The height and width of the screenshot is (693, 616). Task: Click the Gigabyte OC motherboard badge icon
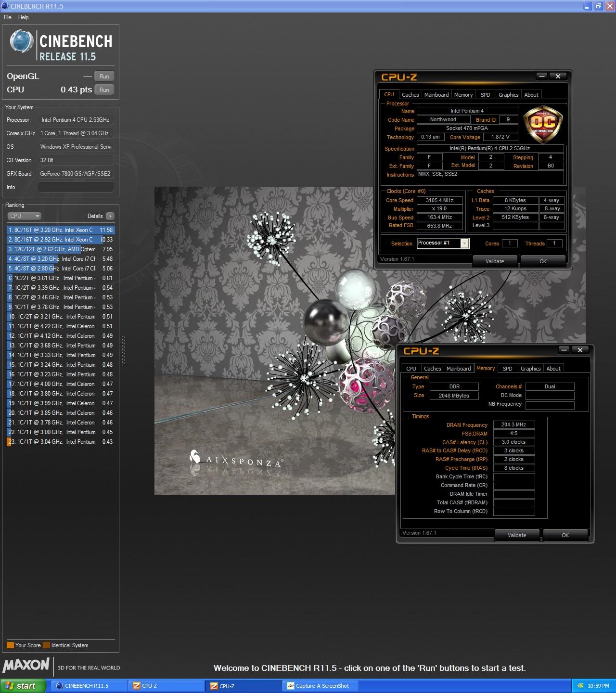coord(543,125)
